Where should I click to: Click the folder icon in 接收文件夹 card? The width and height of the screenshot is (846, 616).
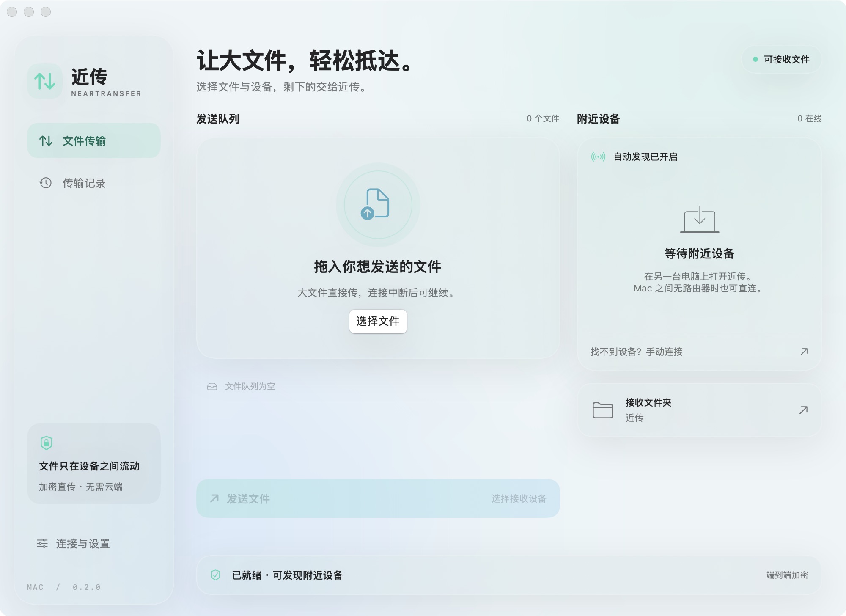[603, 410]
